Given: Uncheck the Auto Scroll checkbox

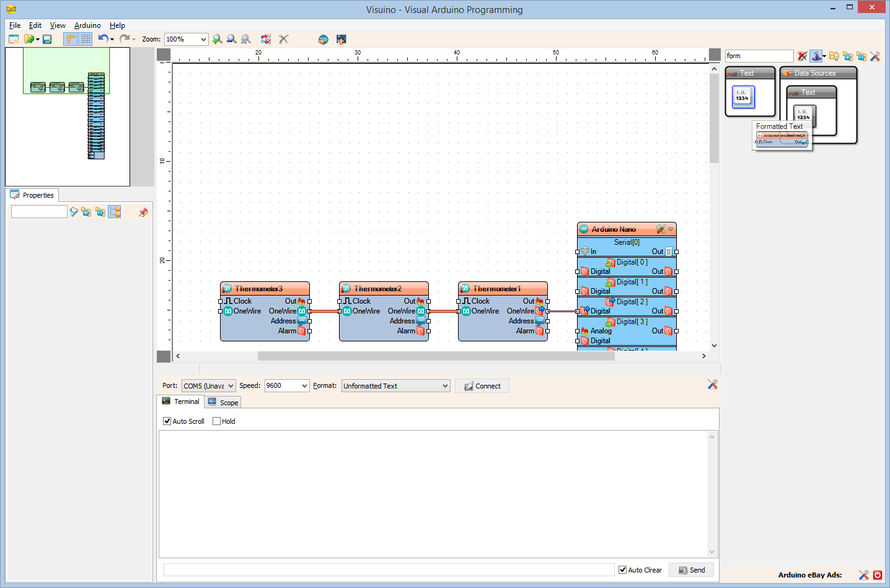Looking at the screenshot, I should pos(167,421).
